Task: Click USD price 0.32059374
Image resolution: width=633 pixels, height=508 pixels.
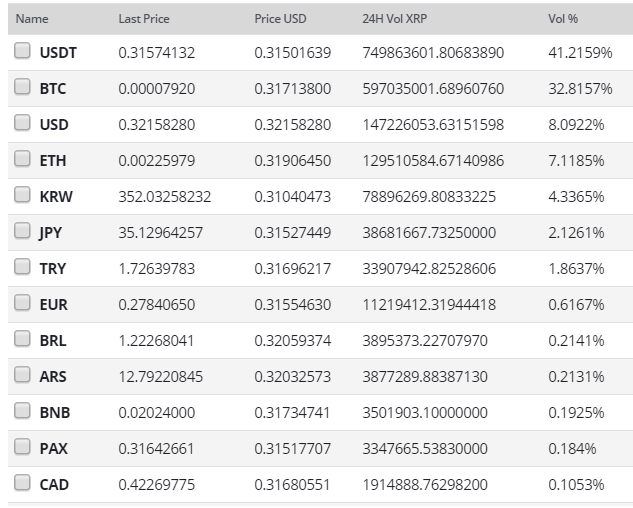Action: pyautogui.click(x=293, y=340)
